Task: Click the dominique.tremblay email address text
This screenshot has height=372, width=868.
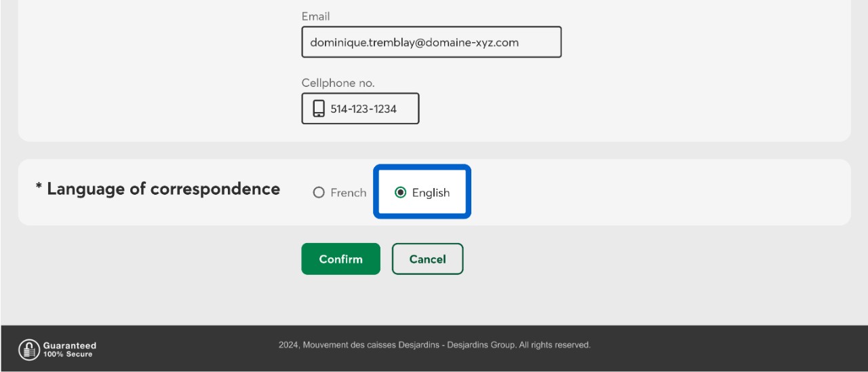Action: (414, 42)
